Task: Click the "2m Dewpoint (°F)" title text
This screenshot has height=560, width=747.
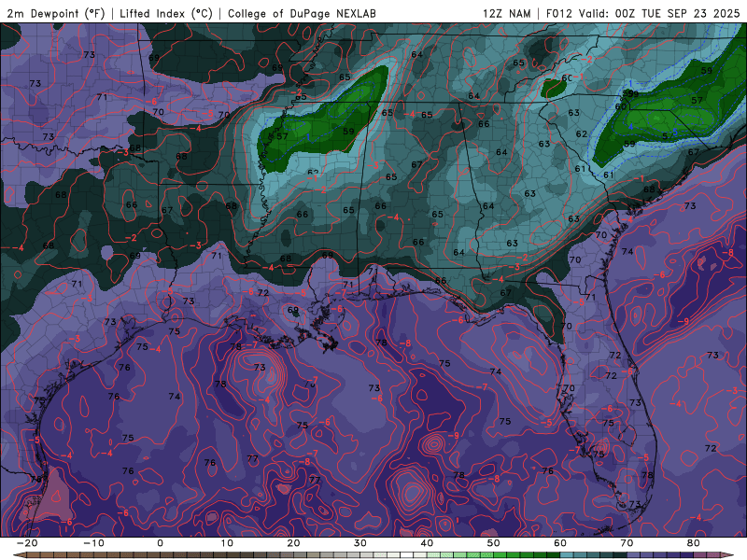Action: (56, 13)
